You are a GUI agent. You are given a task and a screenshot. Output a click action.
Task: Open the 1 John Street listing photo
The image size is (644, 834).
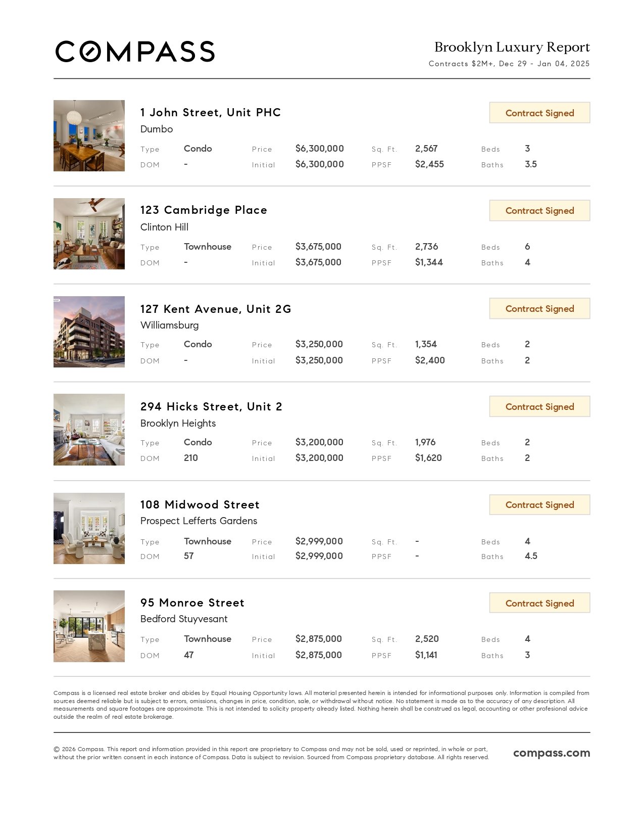pos(89,135)
